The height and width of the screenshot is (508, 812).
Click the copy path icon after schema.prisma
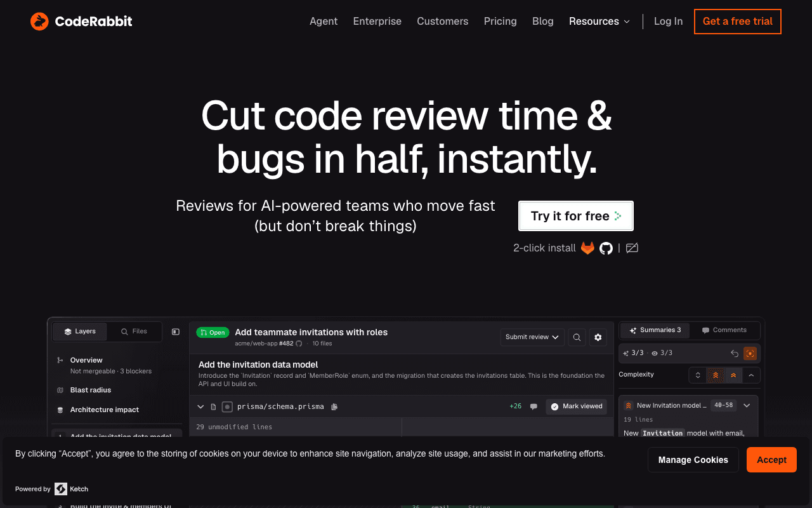pos(334,406)
